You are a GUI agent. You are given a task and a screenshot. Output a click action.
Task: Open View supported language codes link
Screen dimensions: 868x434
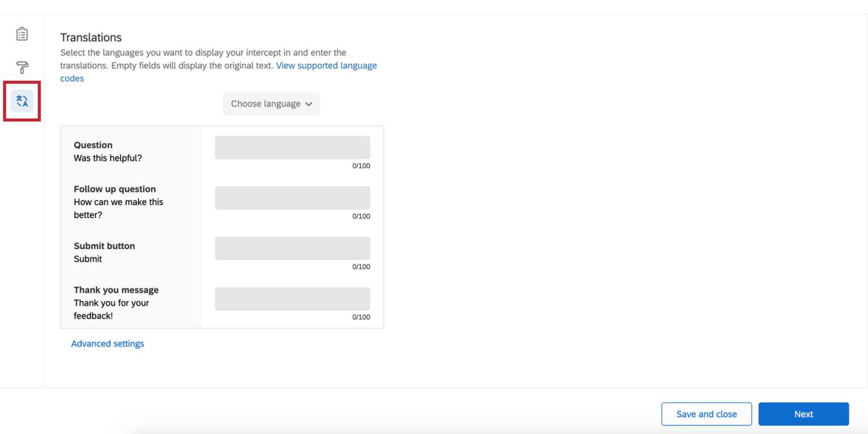(326, 66)
